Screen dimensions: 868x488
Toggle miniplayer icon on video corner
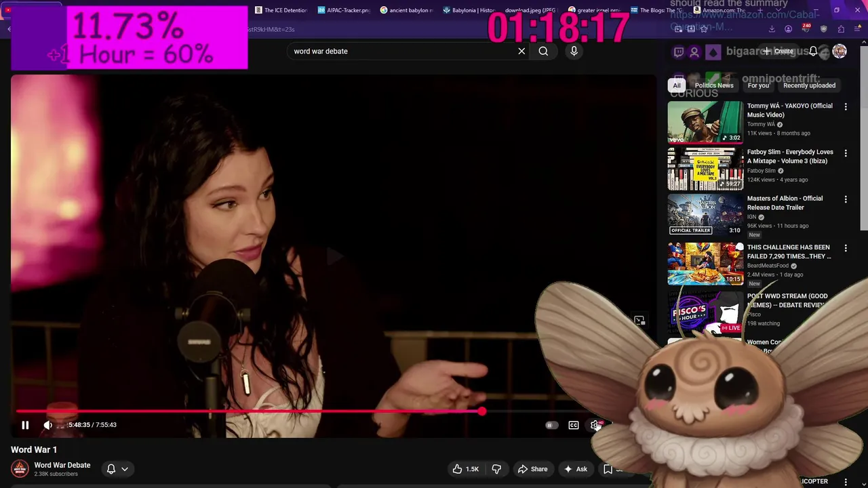[639, 321]
